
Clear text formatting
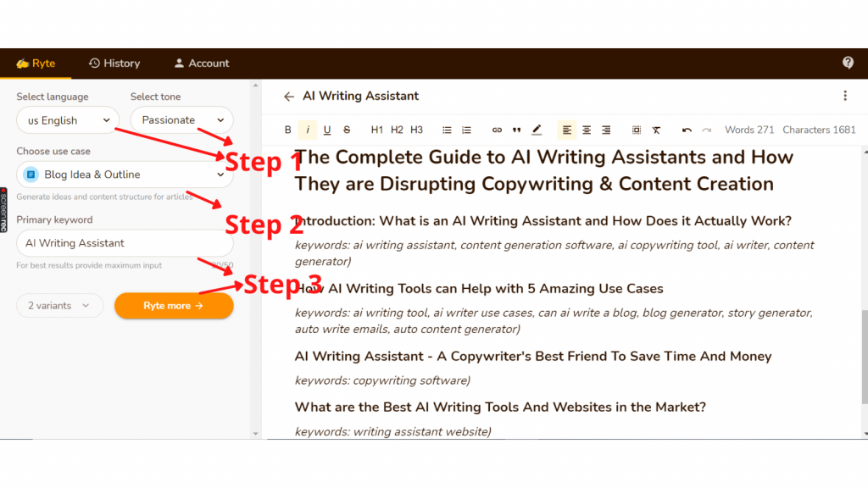(657, 130)
